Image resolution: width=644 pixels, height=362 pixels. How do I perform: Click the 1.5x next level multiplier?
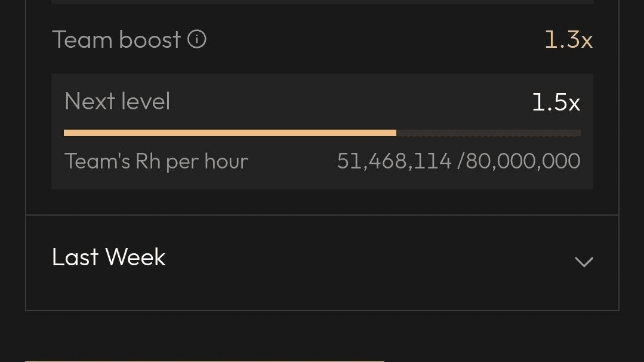(x=556, y=102)
